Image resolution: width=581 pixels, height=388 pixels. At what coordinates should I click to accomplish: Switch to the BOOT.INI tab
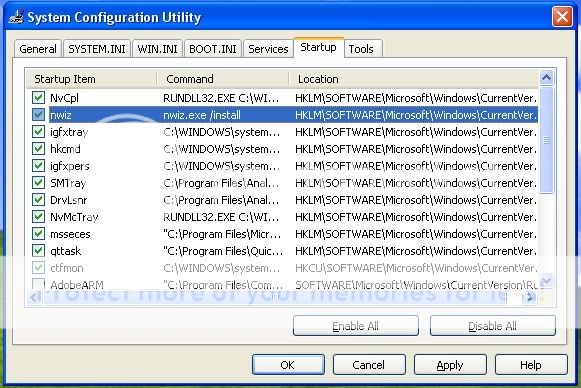(x=213, y=49)
